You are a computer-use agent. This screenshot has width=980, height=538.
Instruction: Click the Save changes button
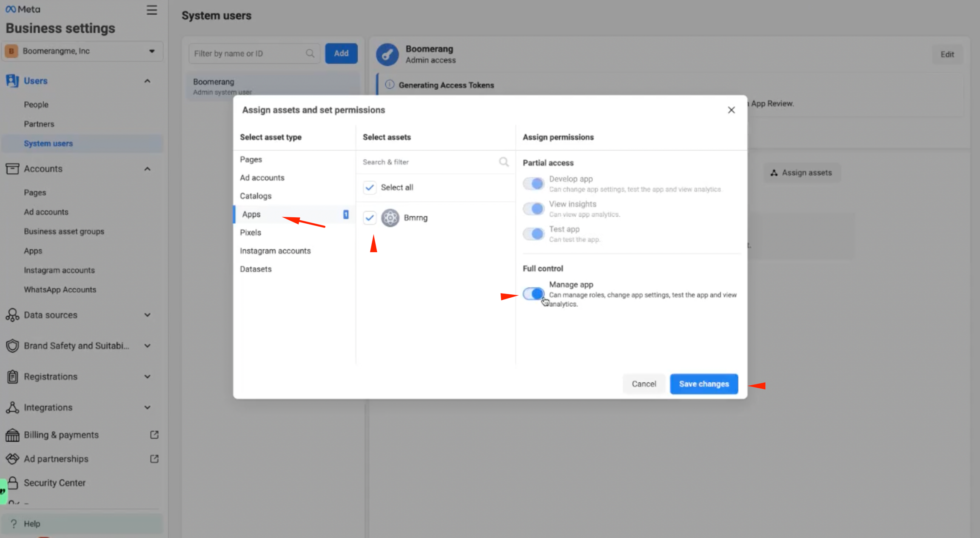pos(704,384)
